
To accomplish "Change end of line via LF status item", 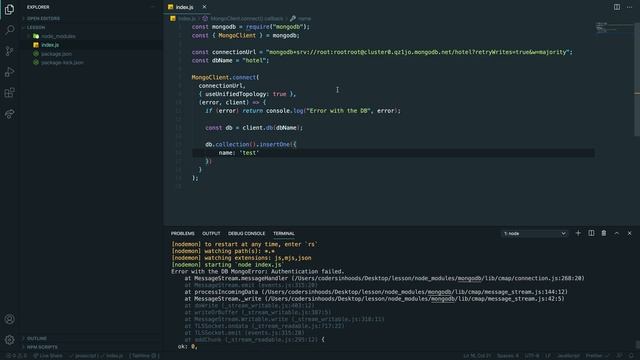I will (548, 356).
